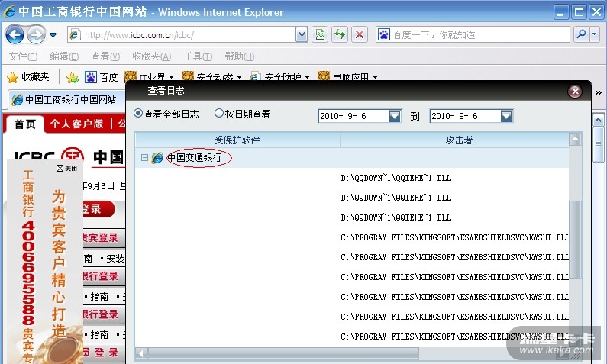The width and height of the screenshot is (607, 364).
Task: Click the browser page scroll up arrow
Action: [599, 121]
